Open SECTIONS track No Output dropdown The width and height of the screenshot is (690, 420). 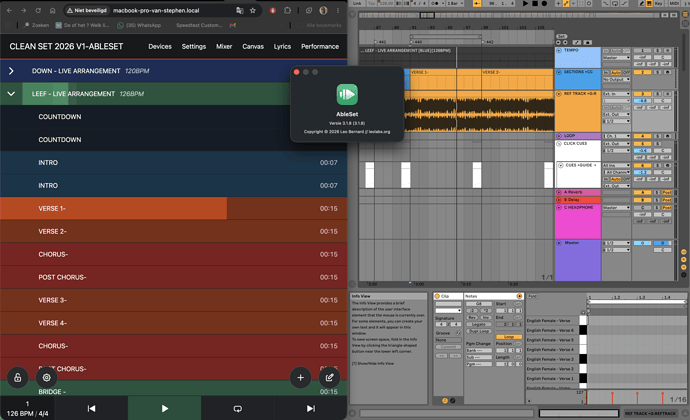pyautogui.click(x=616, y=79)
